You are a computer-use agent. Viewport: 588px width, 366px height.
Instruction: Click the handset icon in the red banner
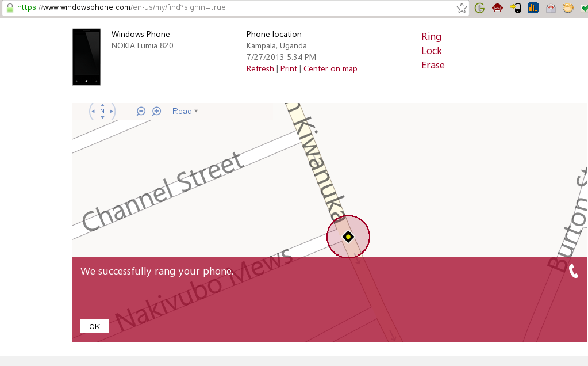coord(574,271)
